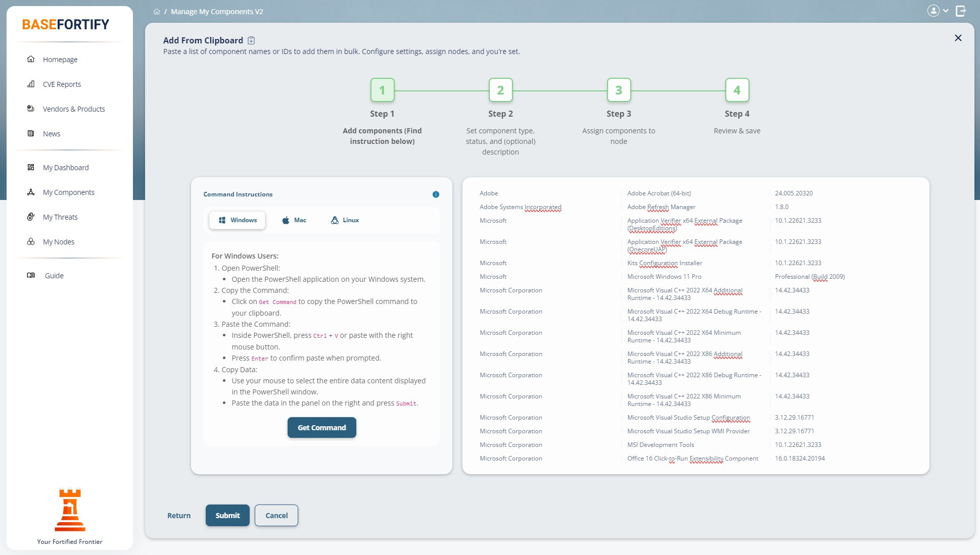980x555 pixels.
Task: Click Microsoft Visual Studio Setup WMI Provider
Action: coord(688,431)
